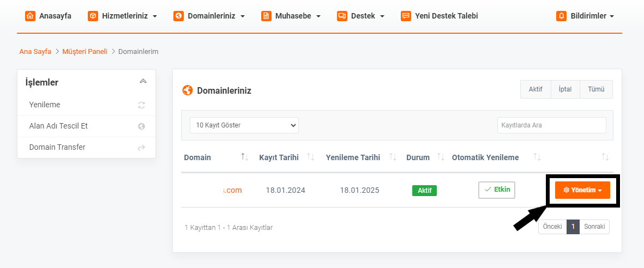The height and width of the screenshot is (268, 644).
Task: Click the Destek chat icon
Action: click(342, 16)
